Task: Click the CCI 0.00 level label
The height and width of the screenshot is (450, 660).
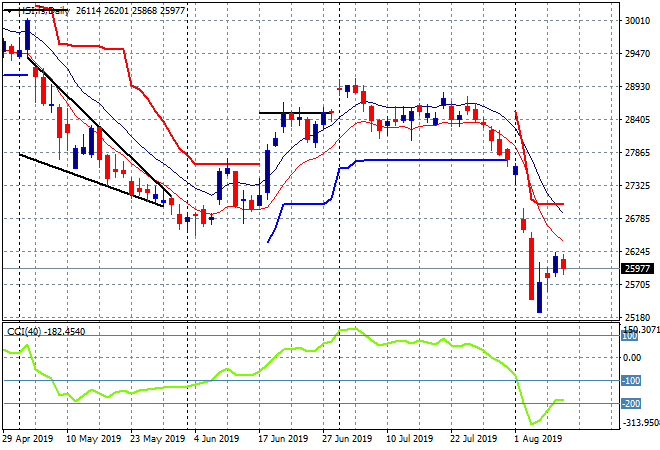Action: (632, 358)
